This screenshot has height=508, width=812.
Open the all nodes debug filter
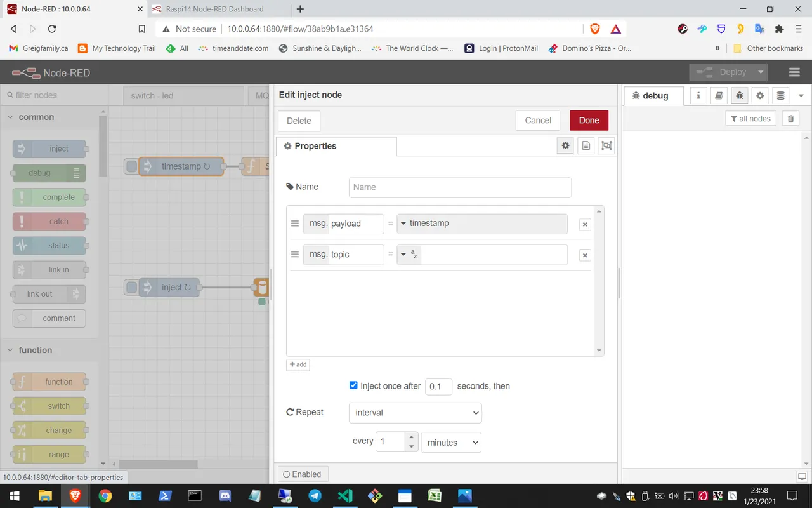(x=750, y=119)
